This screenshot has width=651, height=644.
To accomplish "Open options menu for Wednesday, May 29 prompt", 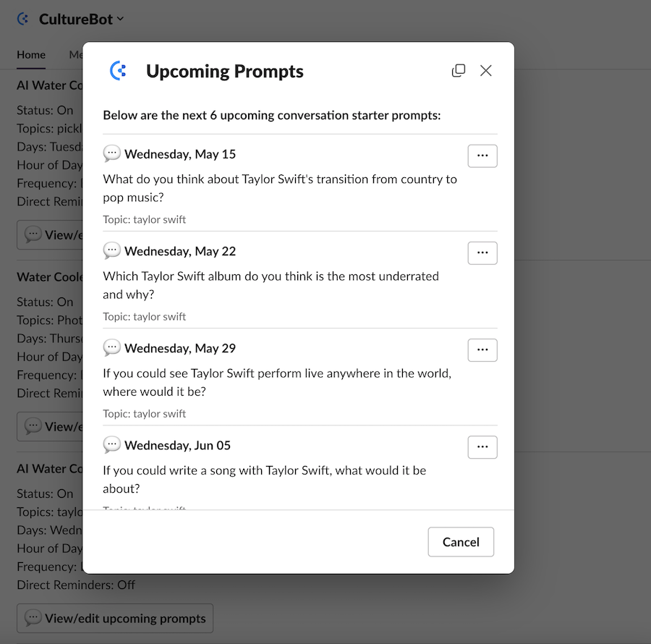I will 482,350.
